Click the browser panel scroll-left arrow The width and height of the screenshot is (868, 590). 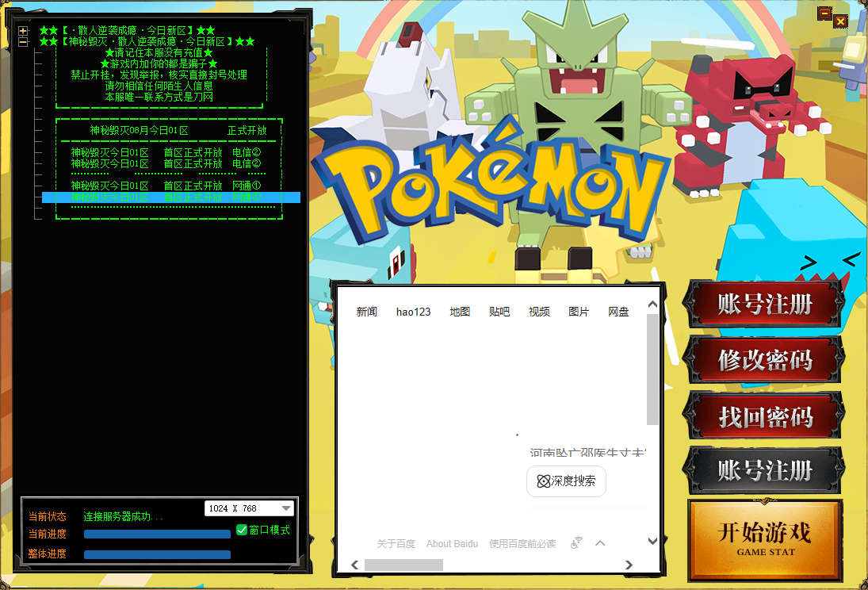pyautogui.click(x=355, y=565)
